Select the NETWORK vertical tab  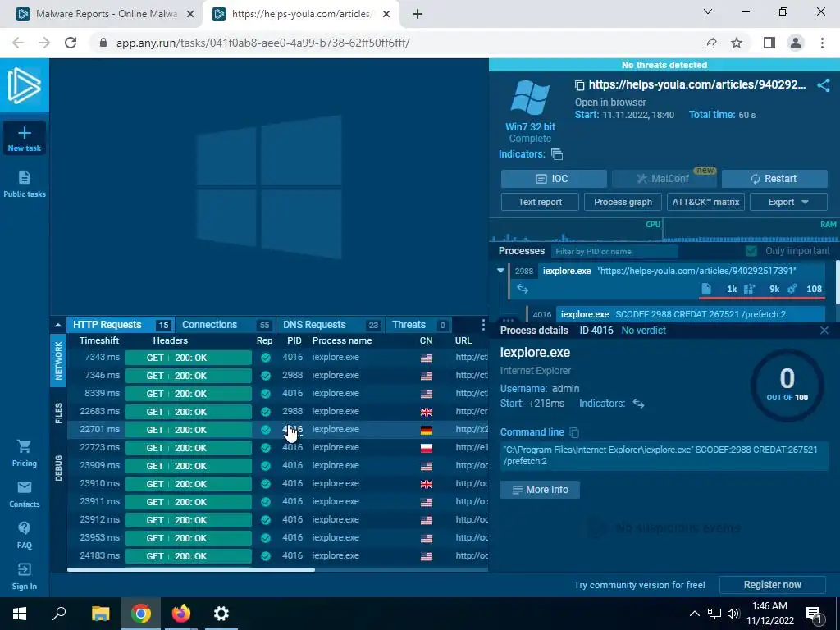point(58,361)
